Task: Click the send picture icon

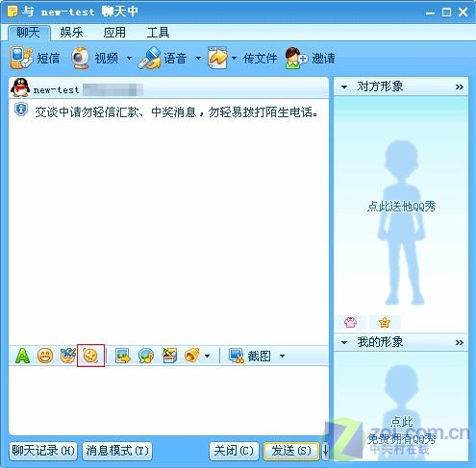Action: coord(123,356)
